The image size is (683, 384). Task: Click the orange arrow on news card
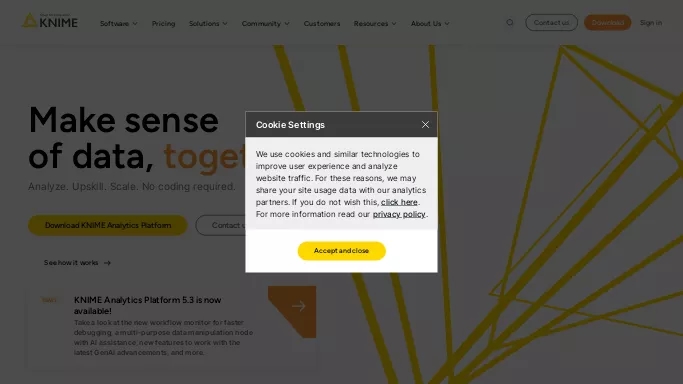(298, 306)
